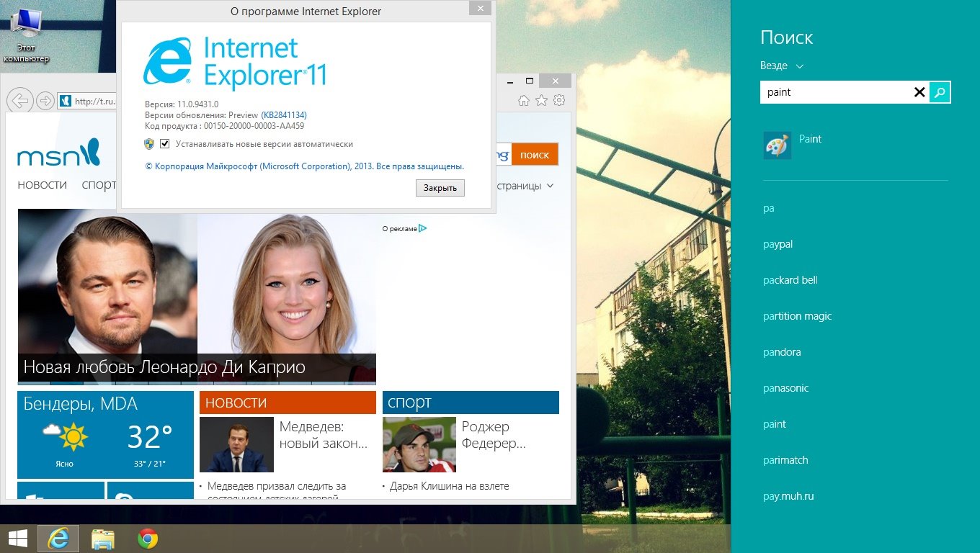Click the Закрыть button
Screen dimensions: 980x553
pyautogui.click(x=440, y=187)
